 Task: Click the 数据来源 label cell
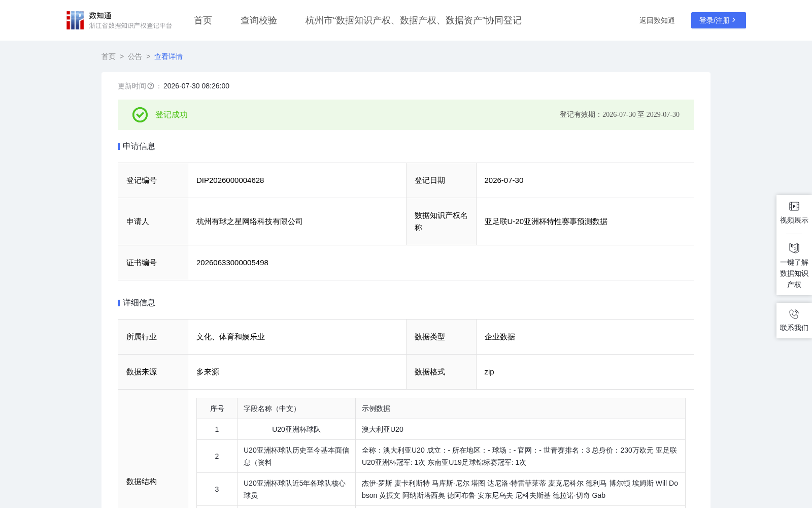click(153, 372)
